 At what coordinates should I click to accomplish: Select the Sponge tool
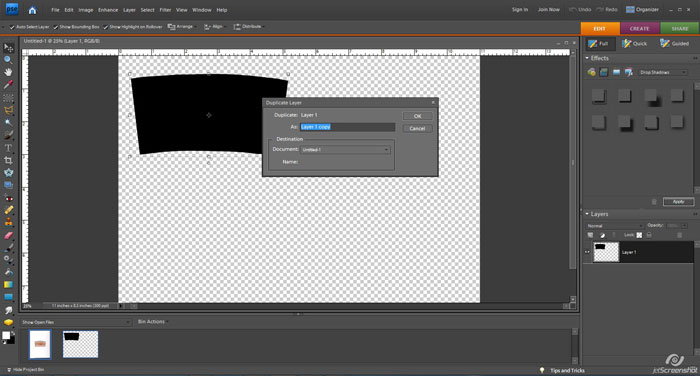tap(8, 322)
